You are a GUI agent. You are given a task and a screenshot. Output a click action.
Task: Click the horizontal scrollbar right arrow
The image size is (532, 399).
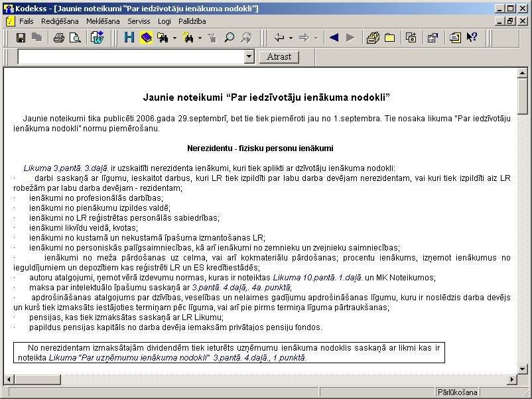coord(512,379)
